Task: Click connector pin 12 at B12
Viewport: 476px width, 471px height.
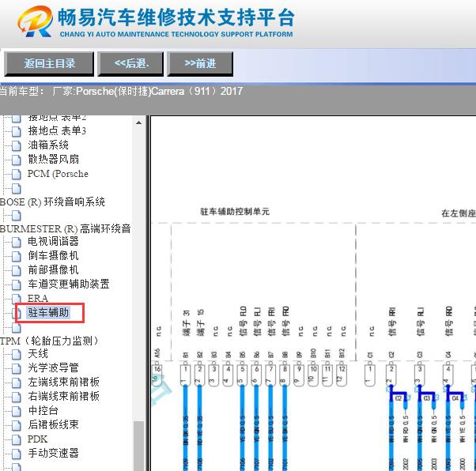Action: coord(342,375)
